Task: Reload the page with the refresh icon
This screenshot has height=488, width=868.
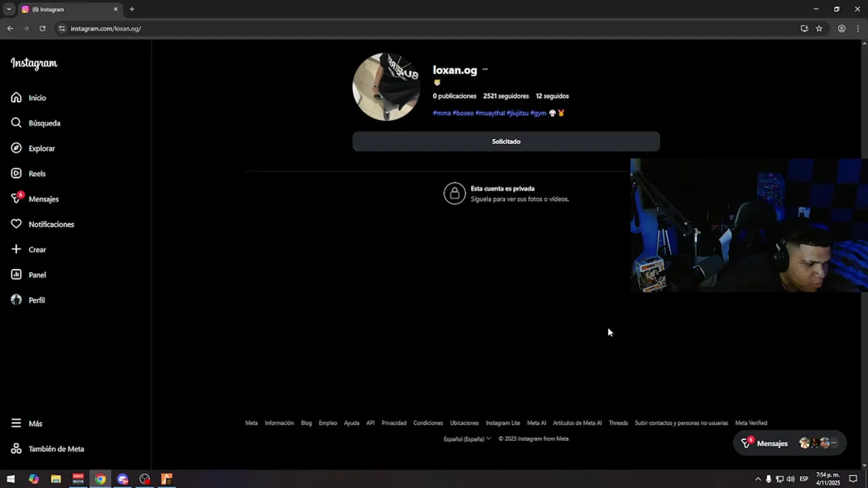Action: click(x=42, y=28)
